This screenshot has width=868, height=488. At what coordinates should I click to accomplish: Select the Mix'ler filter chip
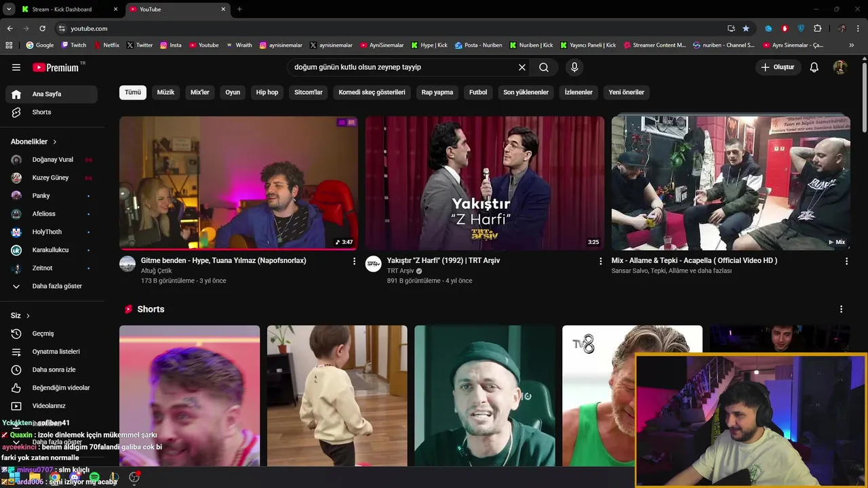(x=200, y=92)
